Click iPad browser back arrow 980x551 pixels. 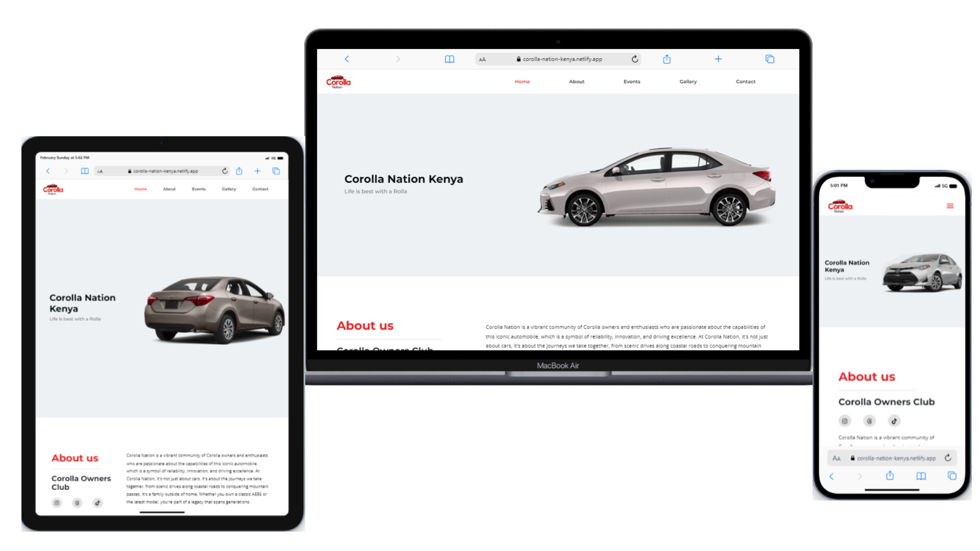(x=48, y=171)
